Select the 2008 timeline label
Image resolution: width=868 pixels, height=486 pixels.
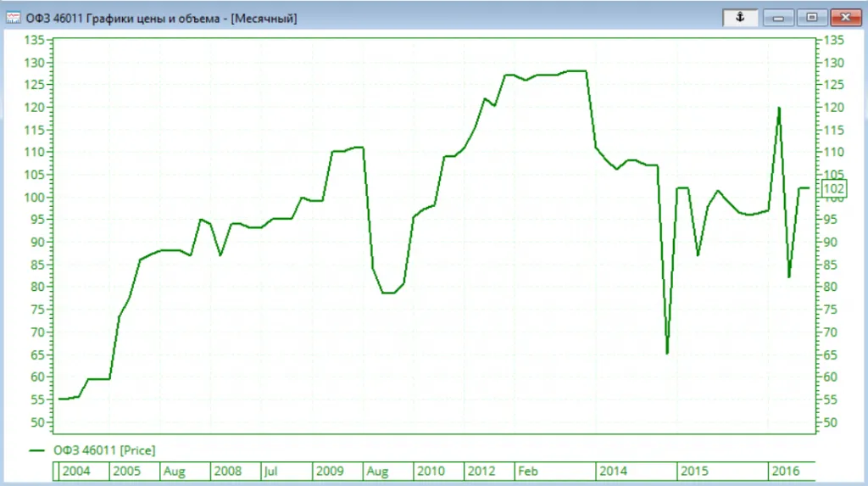click(x=227, y=471)
